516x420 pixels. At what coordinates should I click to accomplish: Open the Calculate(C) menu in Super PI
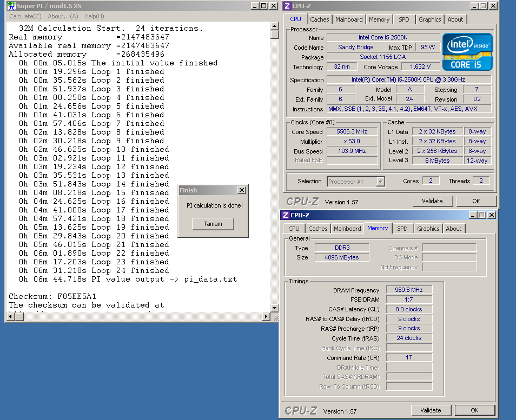[25, 16]
